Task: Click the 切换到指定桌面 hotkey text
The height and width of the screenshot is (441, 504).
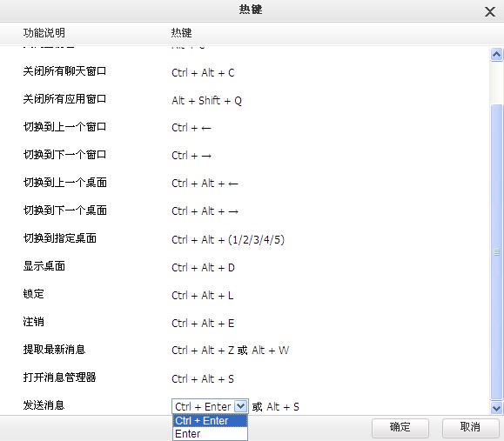Action: tap(228, 240)
